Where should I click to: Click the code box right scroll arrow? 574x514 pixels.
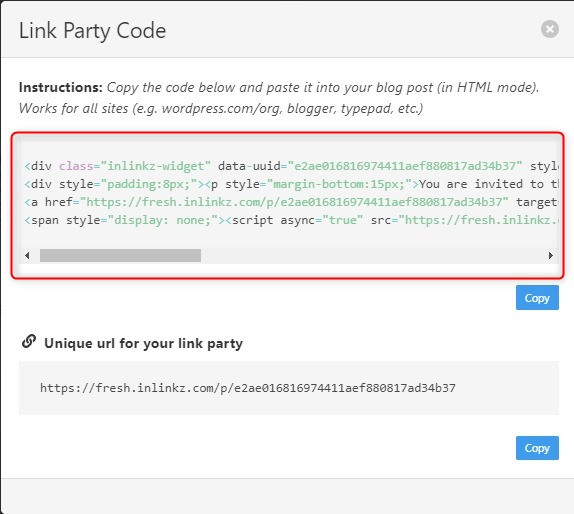(x=551, y=255)
